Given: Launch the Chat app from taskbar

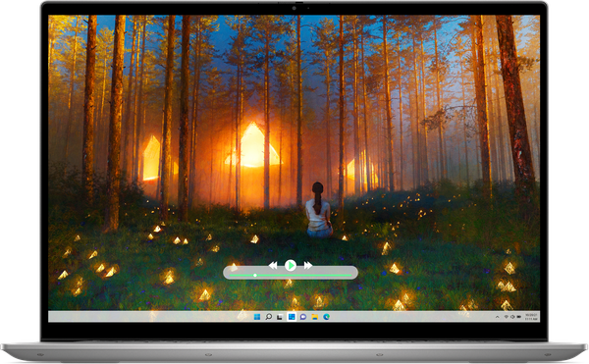Looking at the screenshot, I should tap(303, 317).
